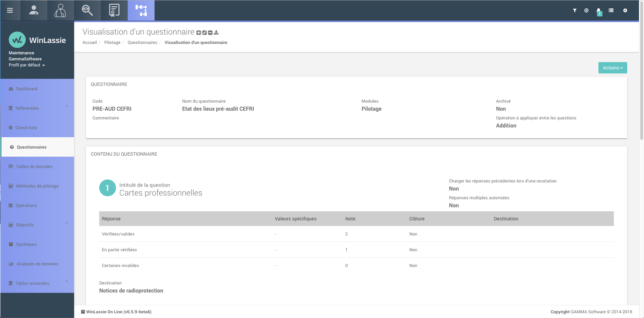Viewport: 644px width, 318px height.
Task: Click the Addition operation value
Action: coord(506,125)
